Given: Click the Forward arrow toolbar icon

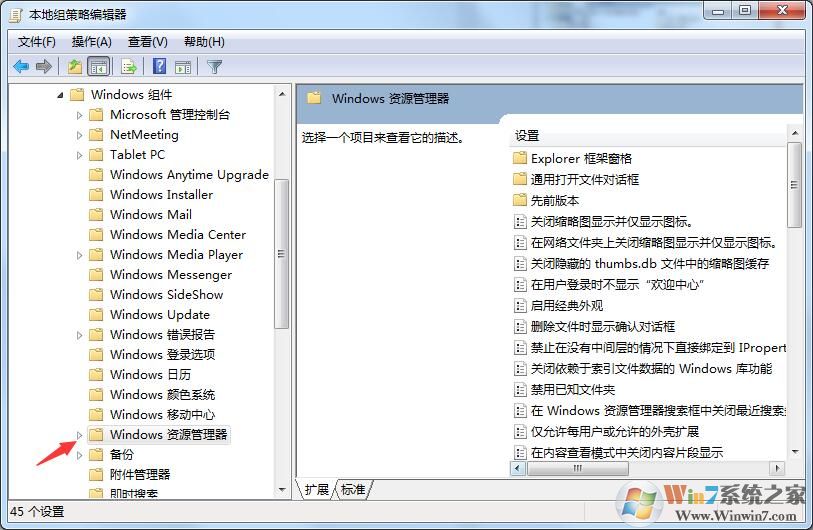Looking at the screenshot, I should pyautogui.click(x=44, y=66).
